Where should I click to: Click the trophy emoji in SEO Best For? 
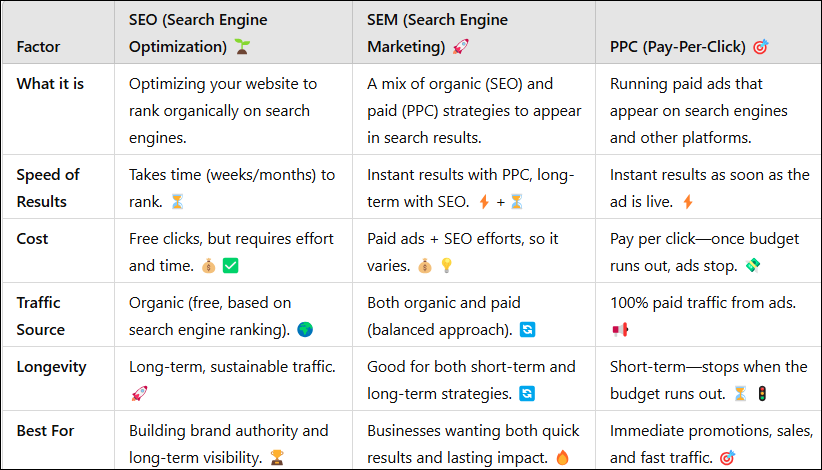pyautogui.click(x=277, y=457)
